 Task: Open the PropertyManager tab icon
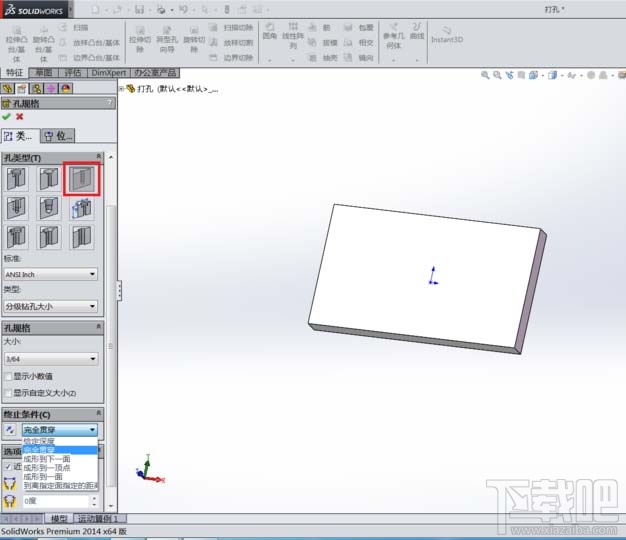[22, 88]
